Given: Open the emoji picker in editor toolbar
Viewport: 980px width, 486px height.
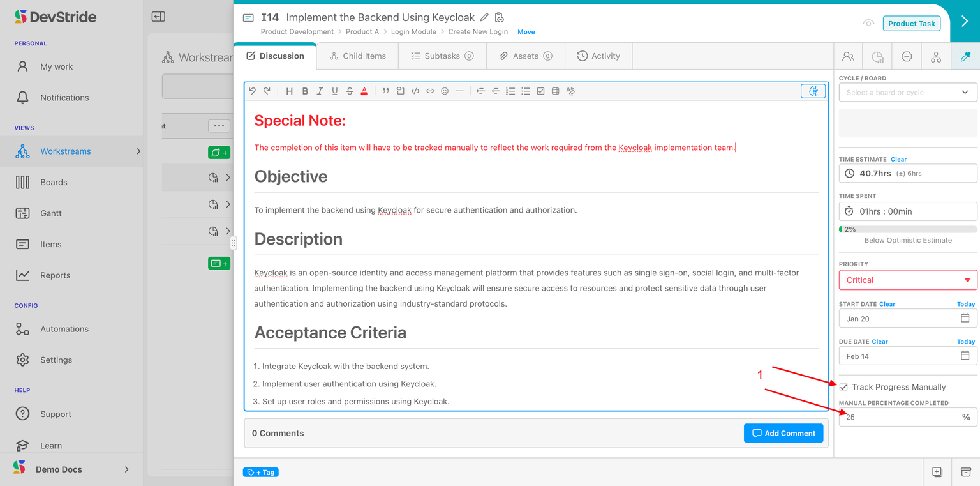Looking at the screenshot, I should [x=445, y=91].
